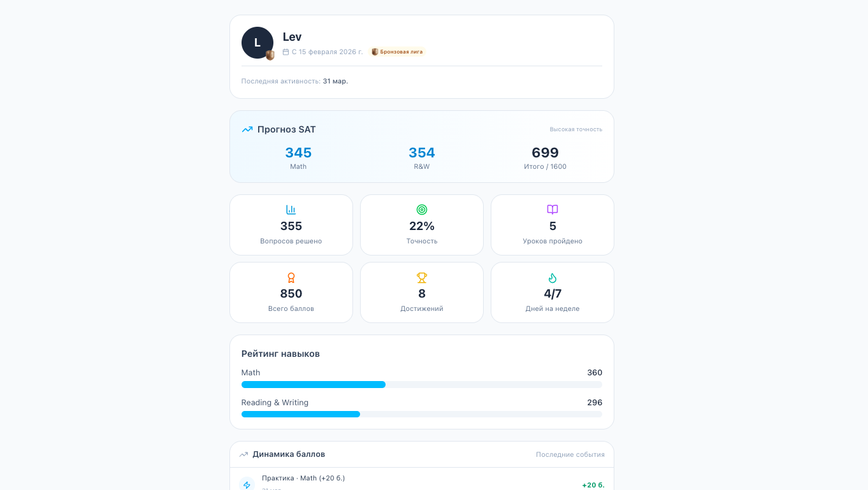This screenshot has height=490, width=868.
Task: Click the calendar icon beside join date
Action: click(286, 52)
